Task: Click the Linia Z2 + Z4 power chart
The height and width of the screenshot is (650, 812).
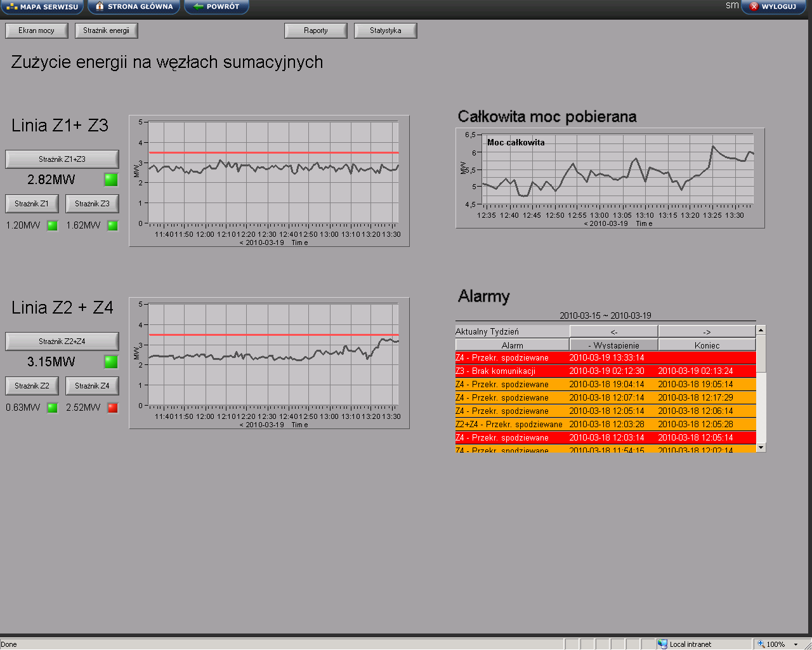Action: (269, 363)
